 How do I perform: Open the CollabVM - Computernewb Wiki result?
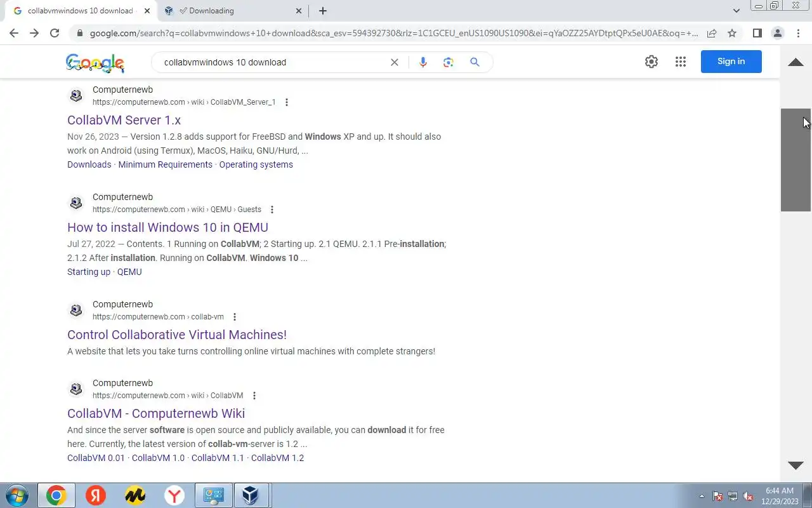pyautogui.click(x=156, y=413)
